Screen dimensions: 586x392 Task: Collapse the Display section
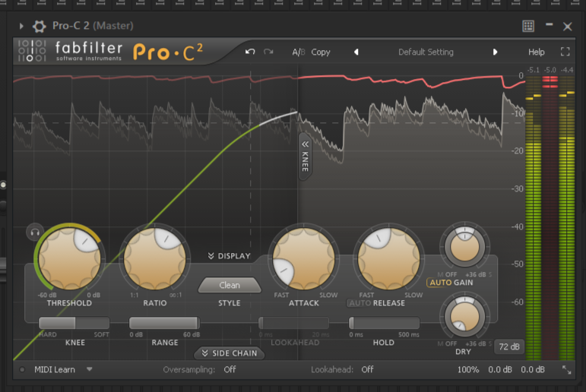(x=229, y=256)
